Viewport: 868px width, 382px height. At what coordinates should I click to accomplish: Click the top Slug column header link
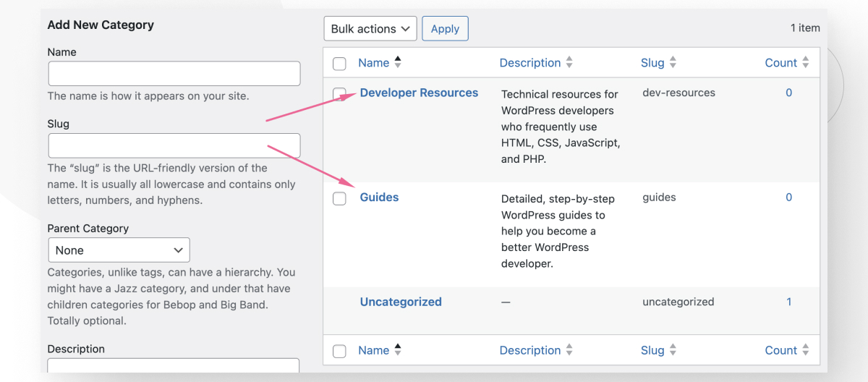pos(652,63)
